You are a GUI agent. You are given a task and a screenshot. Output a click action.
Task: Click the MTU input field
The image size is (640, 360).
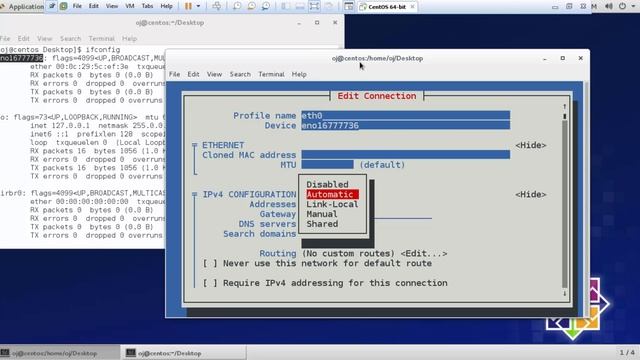coord(327,164)
